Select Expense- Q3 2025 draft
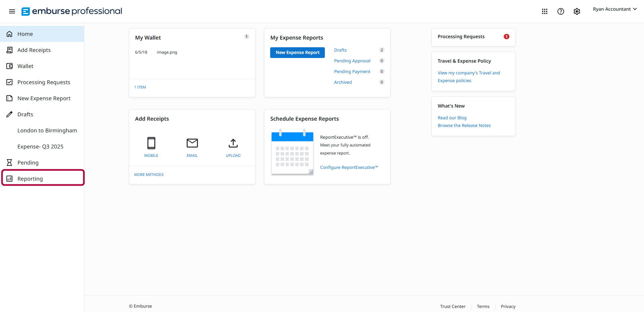This screenshot has height=312, width=644. [40, 146]
